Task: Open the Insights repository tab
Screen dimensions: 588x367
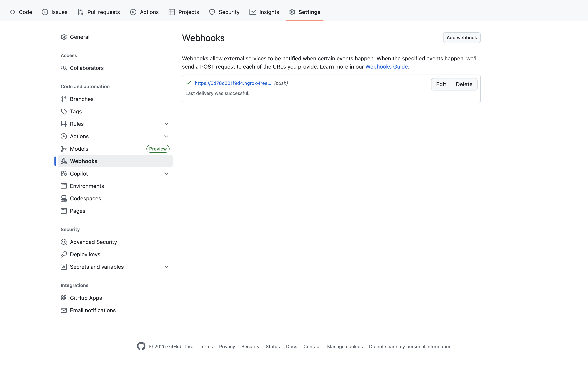Action: pyautogui.click(x=264, y=12)
